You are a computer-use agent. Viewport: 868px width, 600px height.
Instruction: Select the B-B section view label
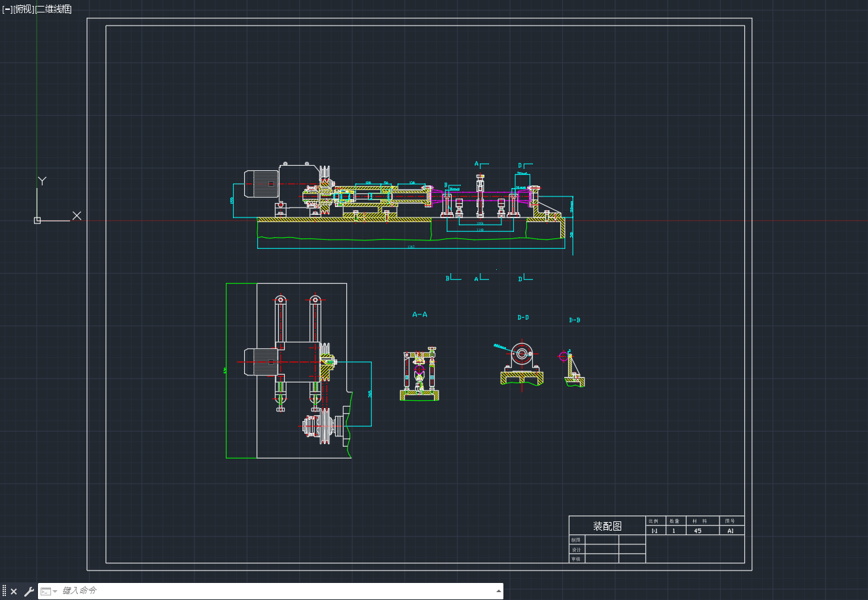[x=574, y=320]
